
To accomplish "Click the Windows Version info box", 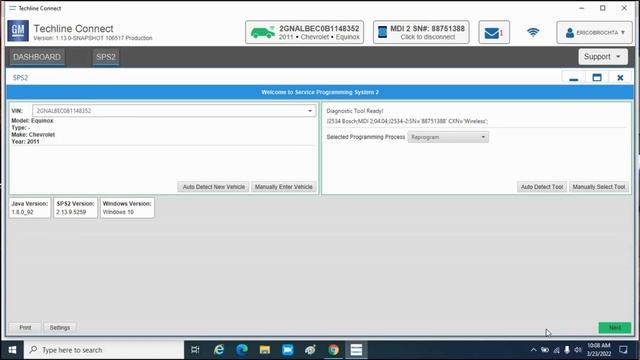I will 127,208.
